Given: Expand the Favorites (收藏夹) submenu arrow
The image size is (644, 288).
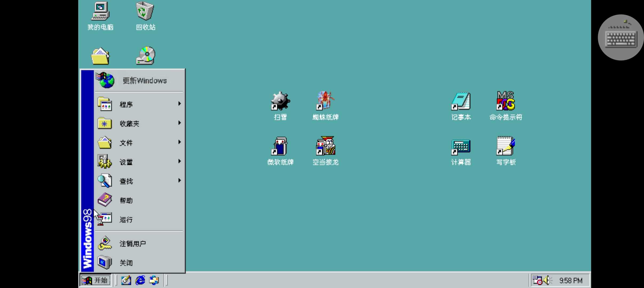Looking at the screenshot, I should point(179,123).
